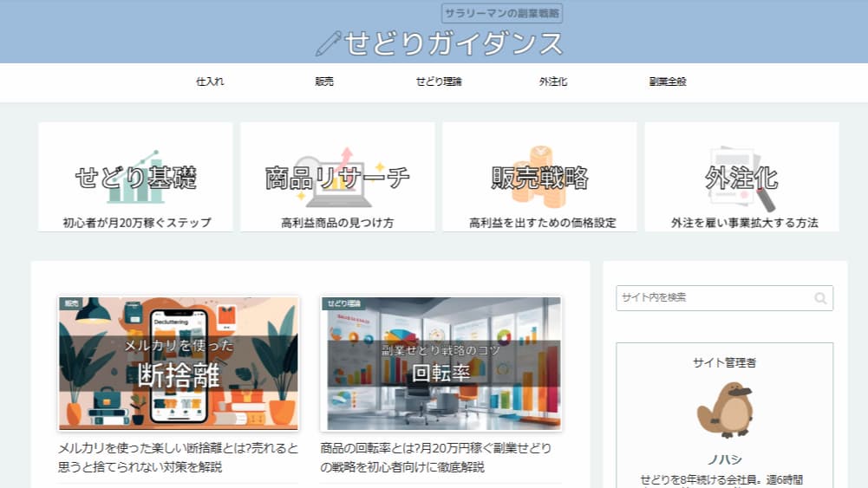Click the 商品の回転率とは article title
Viewport: 868px width, 488px height.
tap(435, 458)
